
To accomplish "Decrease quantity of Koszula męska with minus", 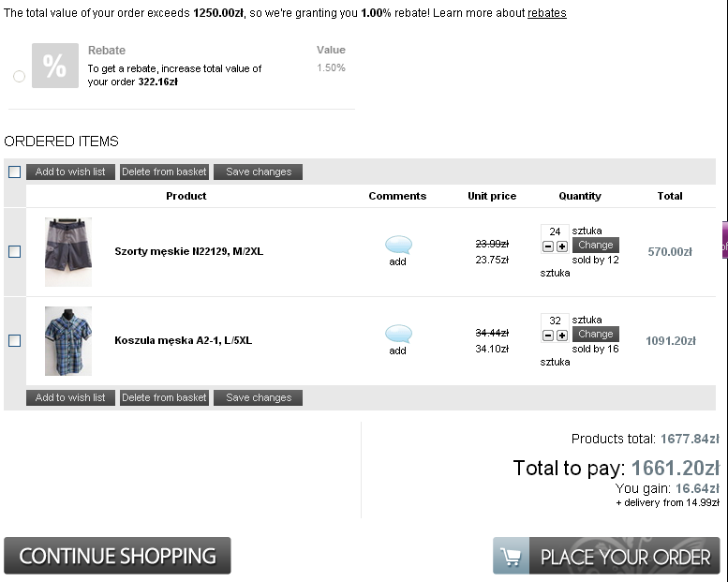I will tap(548, 336).
